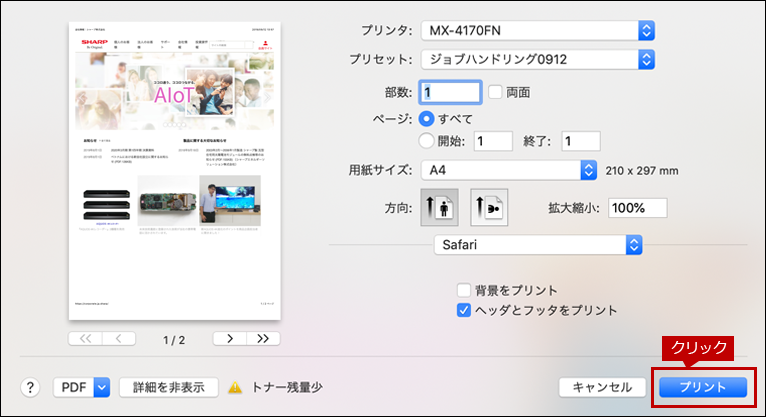Open the PDF dropdown menu
Screen dimensions: 766x417
(x=82, y=388)
